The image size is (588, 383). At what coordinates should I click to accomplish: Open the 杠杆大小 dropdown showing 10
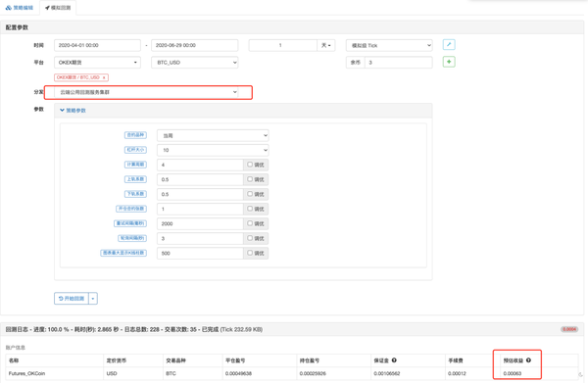tap(213, 150)
